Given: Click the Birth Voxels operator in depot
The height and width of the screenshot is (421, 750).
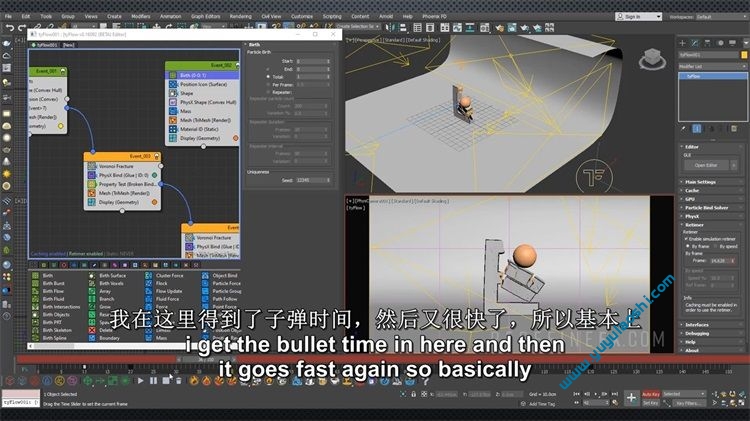Looking at the screenshot, I should (106, 283).
